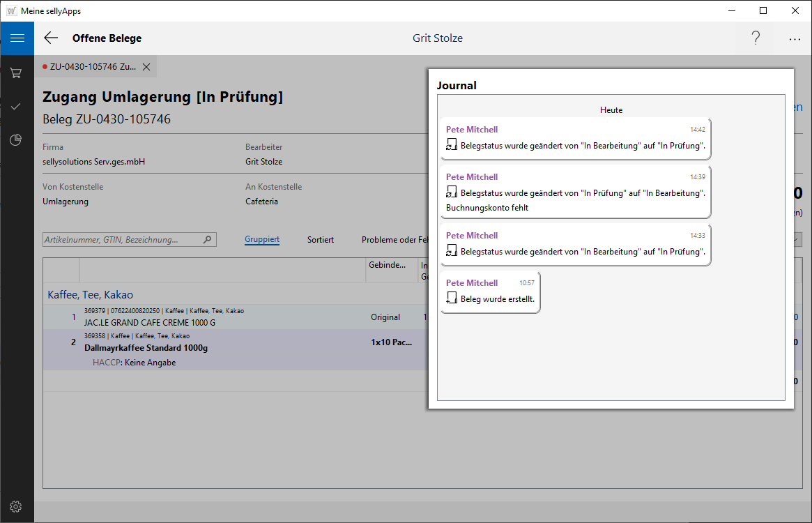This screenshot has height=523, width=812.
Task: Open the hamburger navigation menu
Action: coord(17,38)
